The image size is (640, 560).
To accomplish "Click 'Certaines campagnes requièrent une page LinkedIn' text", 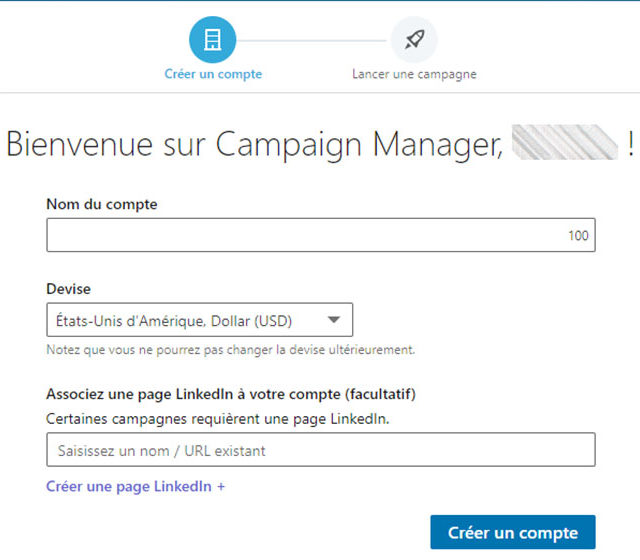I will [x=218, y=419].
